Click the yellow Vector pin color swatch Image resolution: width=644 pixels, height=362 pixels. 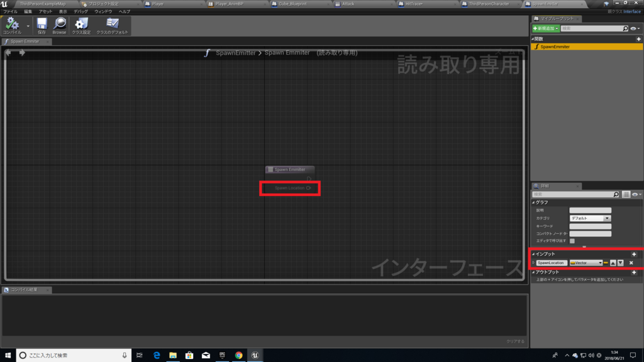606,263
